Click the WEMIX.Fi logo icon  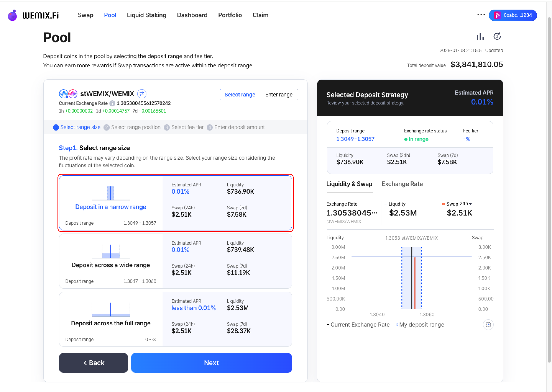point(13,16)
